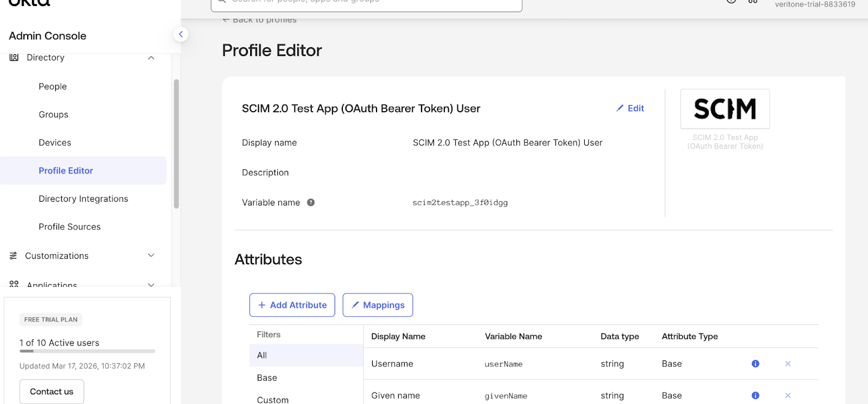868x404 pixels.
Task: Collapse the Directory section chevron
Action: (x=151, y=58)
